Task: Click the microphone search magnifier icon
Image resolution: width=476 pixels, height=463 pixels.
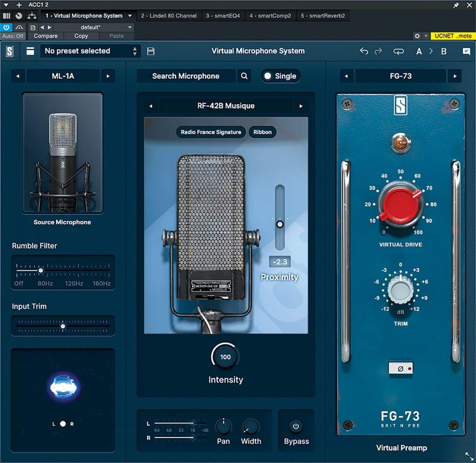Action: pos(244,76)
